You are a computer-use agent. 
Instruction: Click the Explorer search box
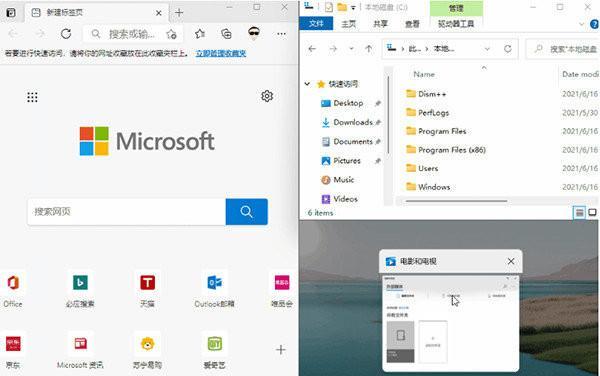563,49
